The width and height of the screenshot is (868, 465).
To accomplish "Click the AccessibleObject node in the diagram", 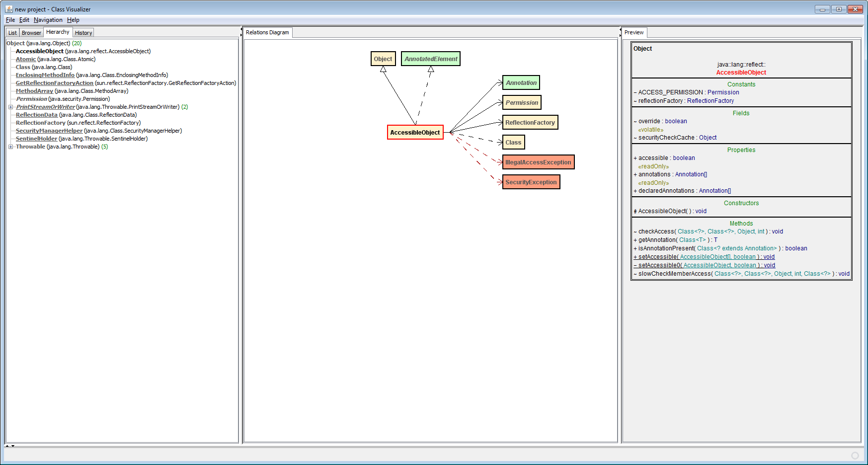I will click(415, 132).
